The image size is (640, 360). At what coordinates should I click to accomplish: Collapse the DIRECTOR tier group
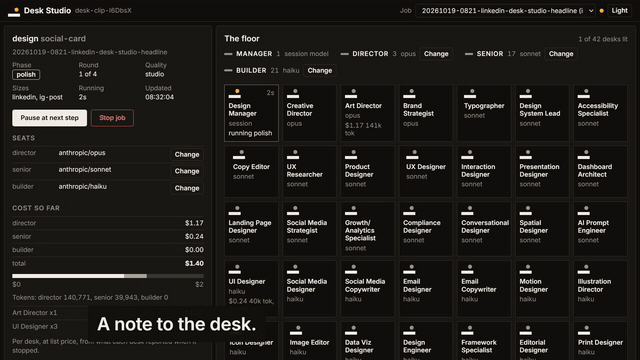click(344, 54)
